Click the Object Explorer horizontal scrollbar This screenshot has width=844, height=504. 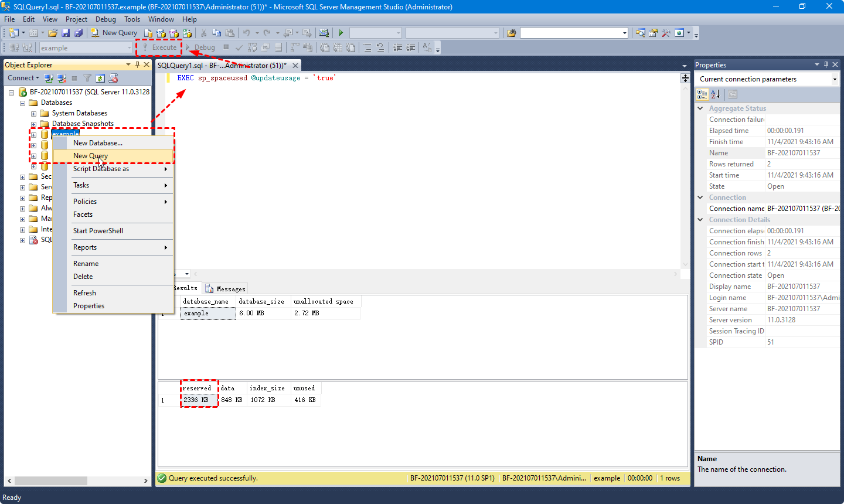point(51,481)
